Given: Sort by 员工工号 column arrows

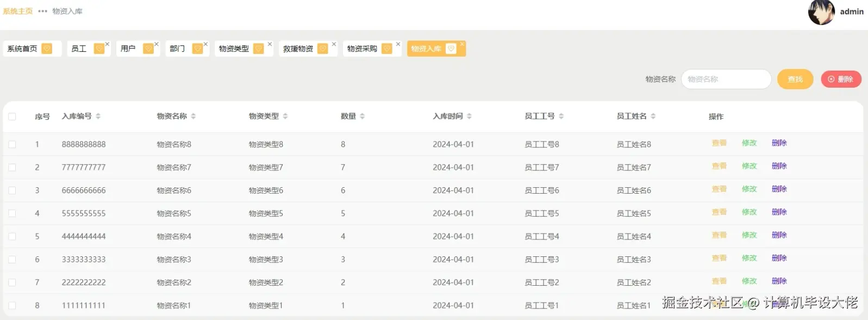Looking at the screenshot, I should (x=561, y=116).
